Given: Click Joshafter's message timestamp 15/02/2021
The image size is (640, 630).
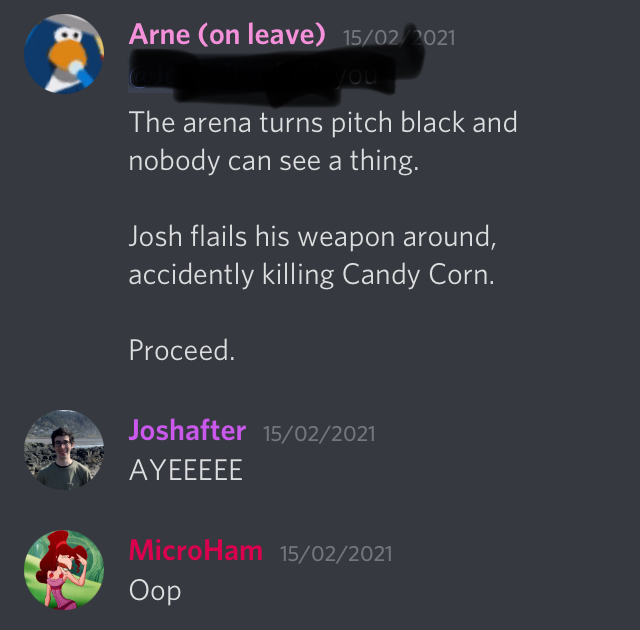Looking at the screenshot, I should [319, 434].
